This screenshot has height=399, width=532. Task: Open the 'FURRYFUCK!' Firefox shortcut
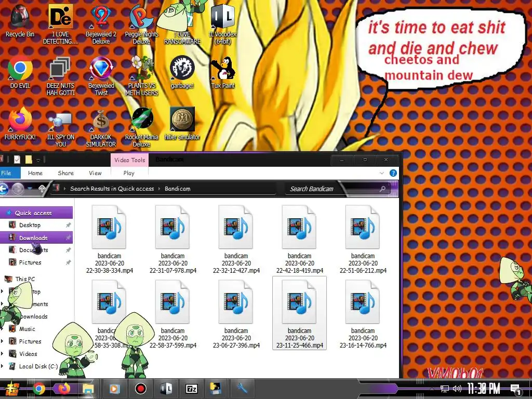point(20,124)
